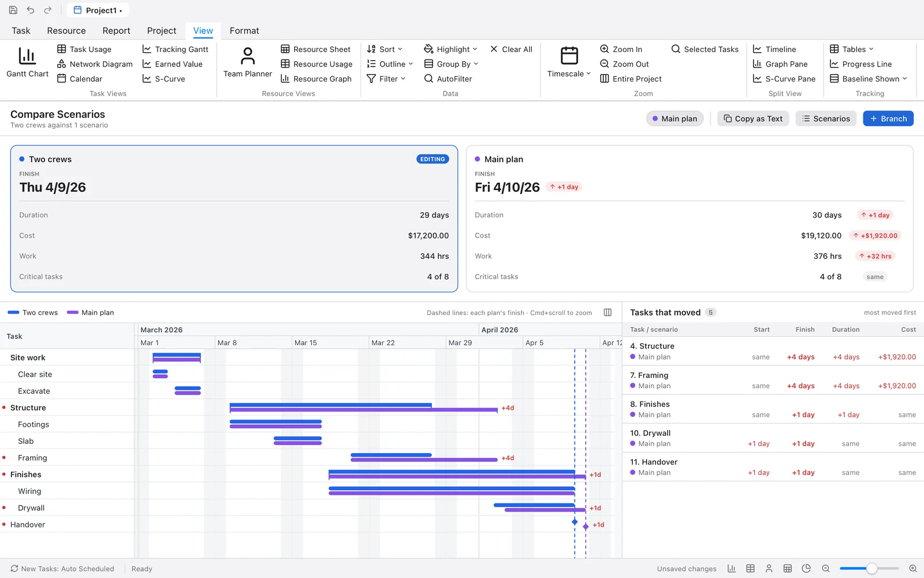Viewport: 924px width, 578px height.
Task: Open the Team Planner view
Action: pyautogui.click(x=247, y=62)
